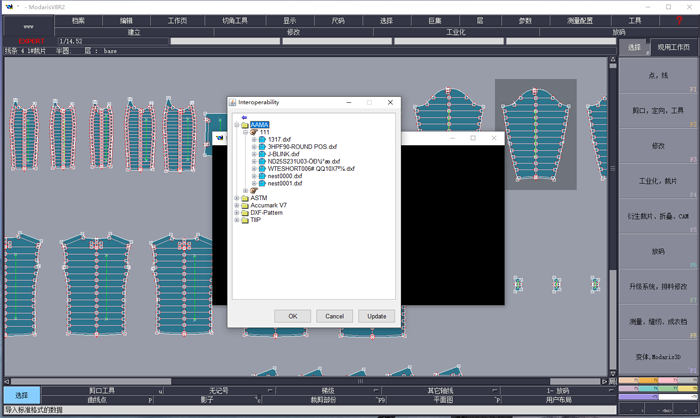The image size is (700, 418).
Task: Open the 切角工具 menu
Action: pyautogui.click(x=235, y=21)
